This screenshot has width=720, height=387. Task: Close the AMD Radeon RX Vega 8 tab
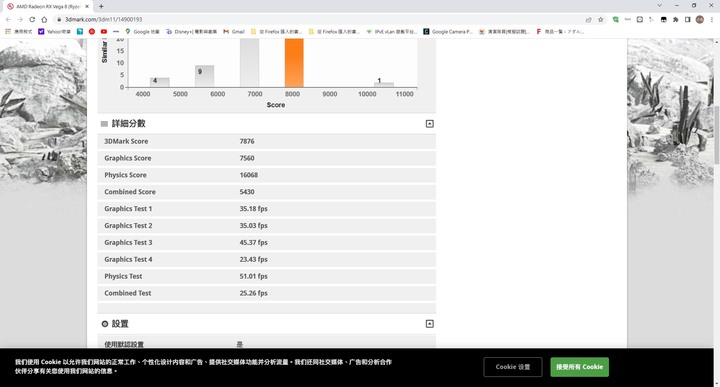pyautogui.click(x=86, y=6)
